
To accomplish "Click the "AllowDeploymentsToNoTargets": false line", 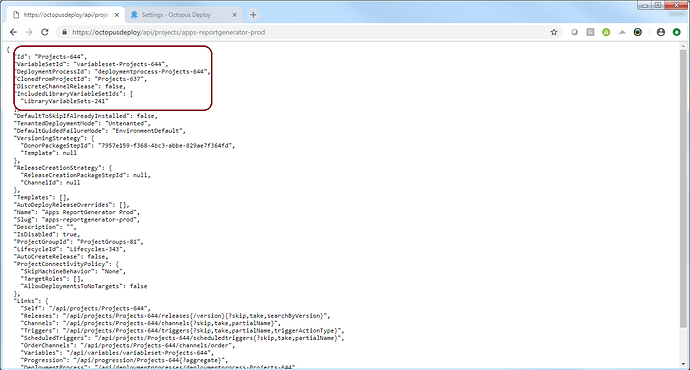I will click(84, 286).
